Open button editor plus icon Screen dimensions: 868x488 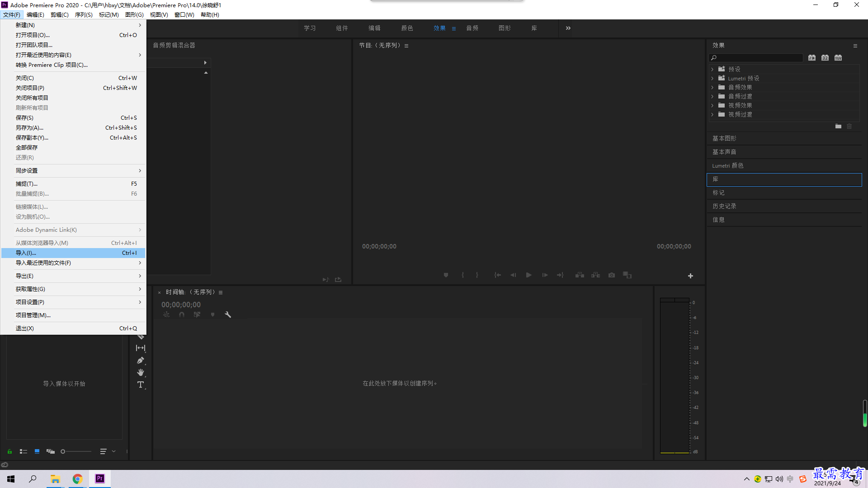[x=690, y=276]
